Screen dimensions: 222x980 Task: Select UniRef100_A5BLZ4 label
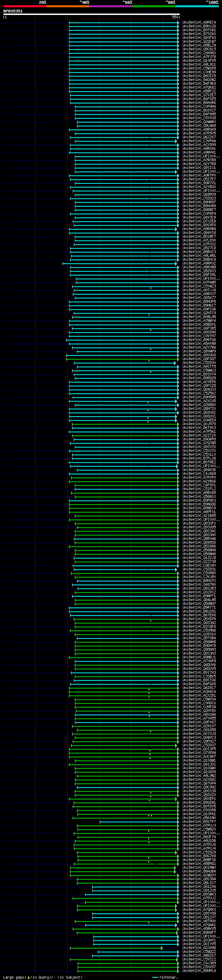pyautogui.click(x=199, y=45)
